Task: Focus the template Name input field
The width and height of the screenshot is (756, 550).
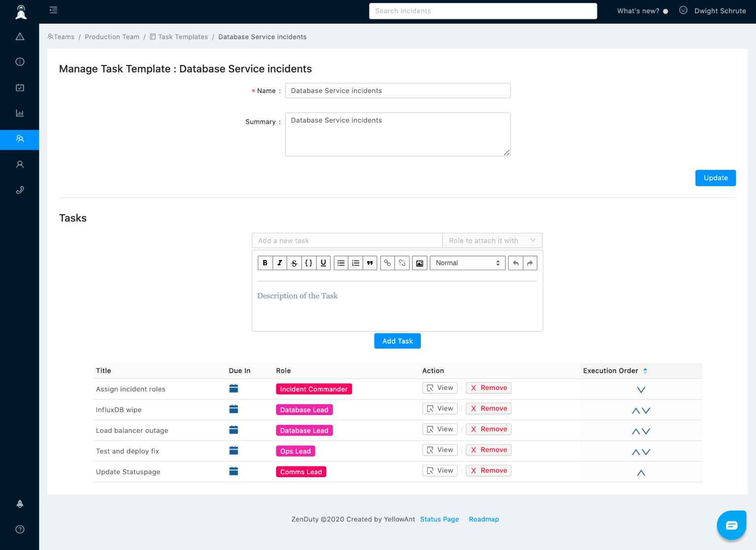Action: [398, 91]
